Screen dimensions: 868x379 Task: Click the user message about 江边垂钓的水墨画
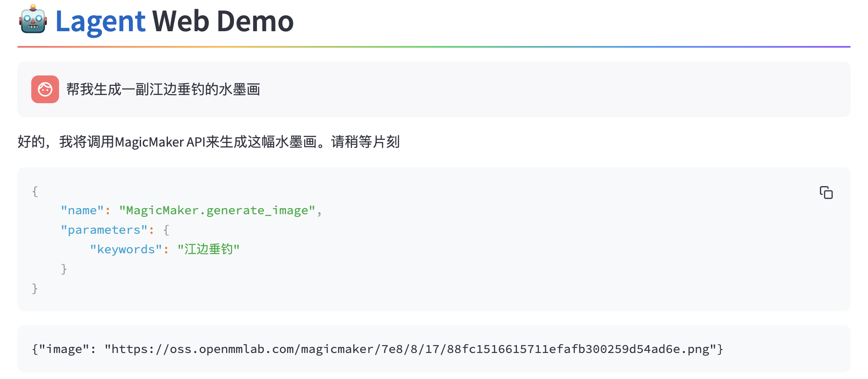click(x=163, y=89)
